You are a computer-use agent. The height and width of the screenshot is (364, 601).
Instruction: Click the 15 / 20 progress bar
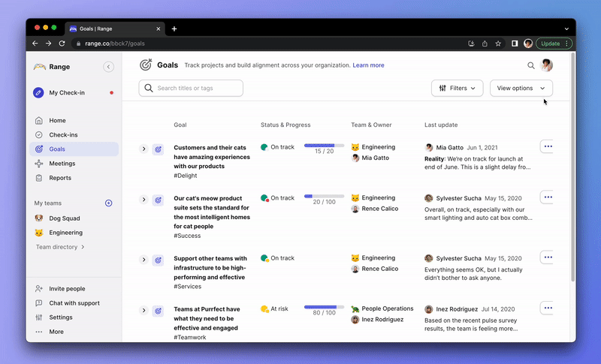(x=324, y=146)
